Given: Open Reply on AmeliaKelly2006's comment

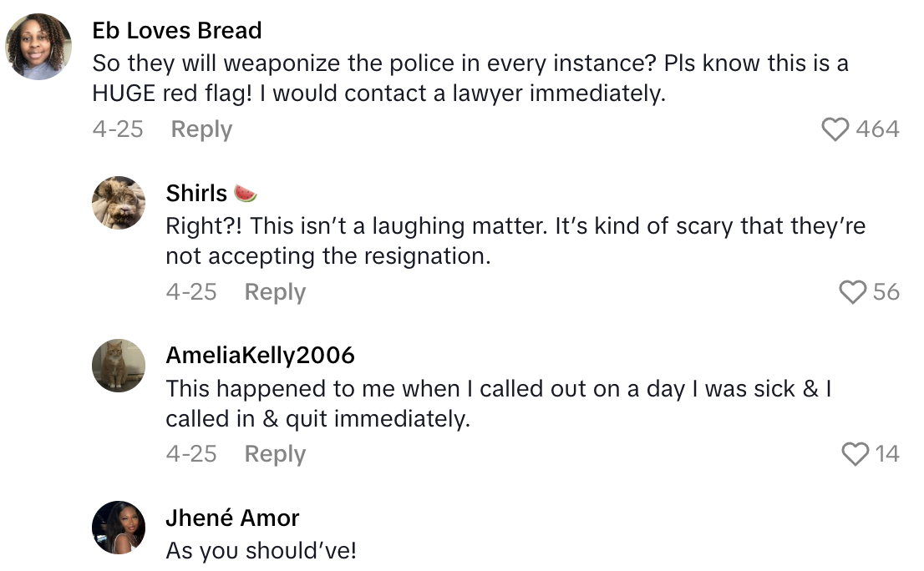Looking at the screenshot, I should pyautogui.click(x=274, y=454).
